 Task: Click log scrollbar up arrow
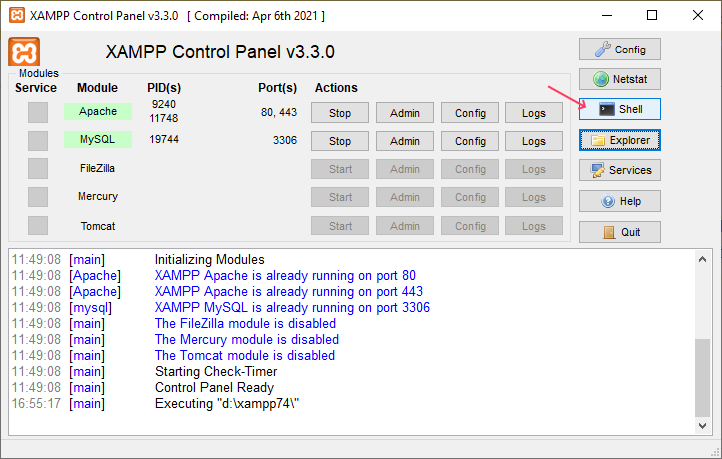[702, 259]
